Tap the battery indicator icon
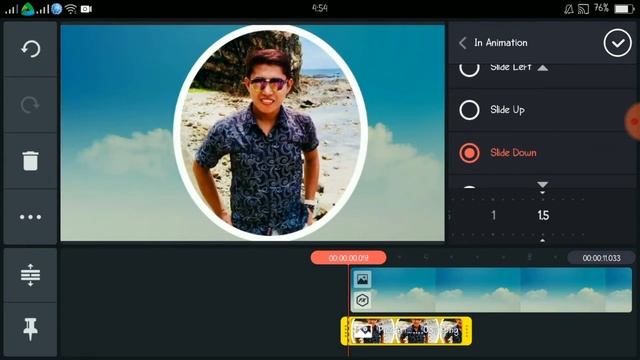 click(x=624, y=9)
